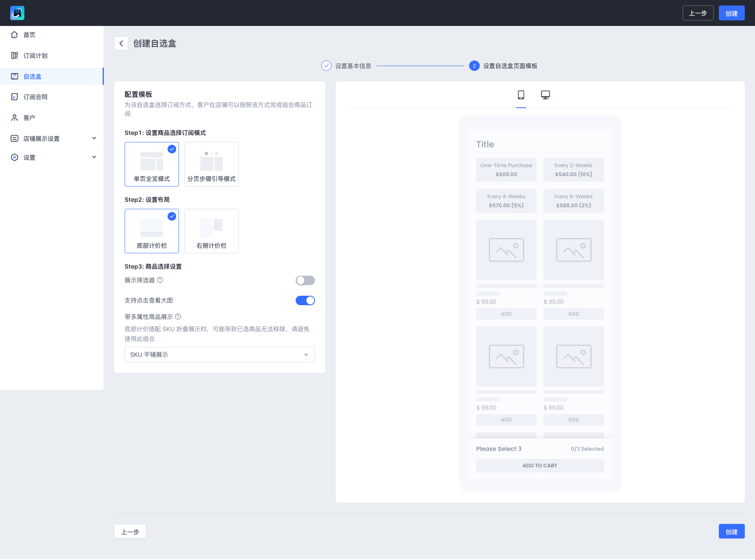
Task: Click the app logo in top bar
Action: coord(17,13)
